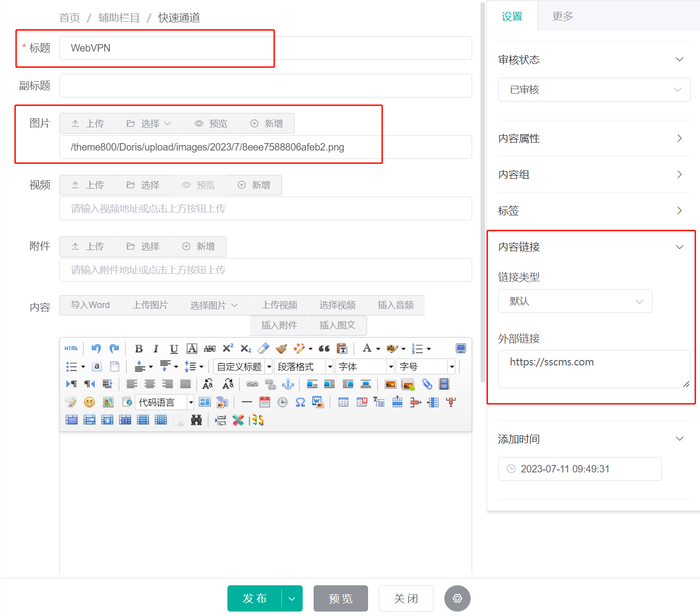The width and height of the screenshot is (700, 616).
Task: Undo the last edit in the content editor
Action: click(x=96, y=348)
